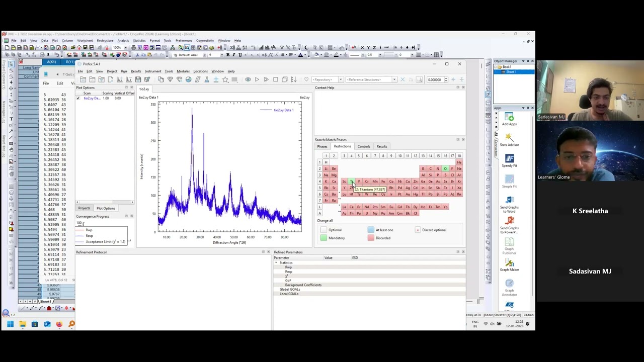Close the Context Help panel

pyautogui.click(x=463, y=87)
